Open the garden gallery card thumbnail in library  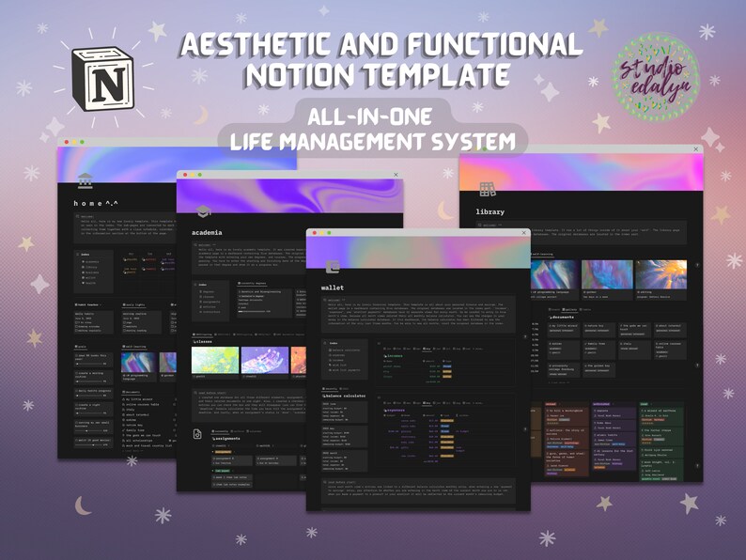click(608, 274)
